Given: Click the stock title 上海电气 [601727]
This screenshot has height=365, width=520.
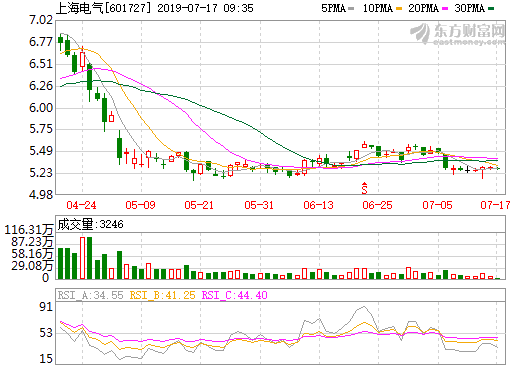Looking at the screenshot, I should pyautogui.click(x=101, y=8).
